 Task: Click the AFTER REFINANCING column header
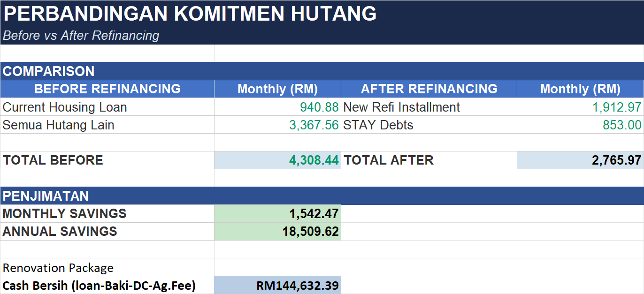pos(429,89)
